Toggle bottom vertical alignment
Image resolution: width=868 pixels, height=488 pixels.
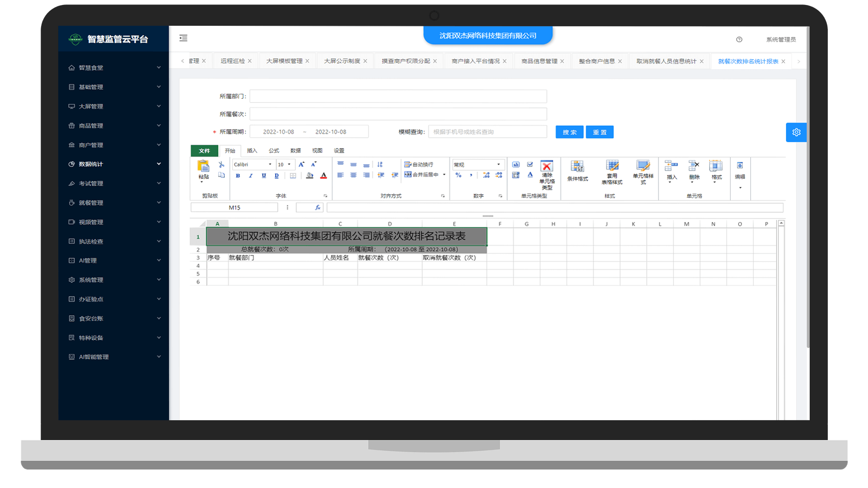pyautogui.click(x=367, y=165)
